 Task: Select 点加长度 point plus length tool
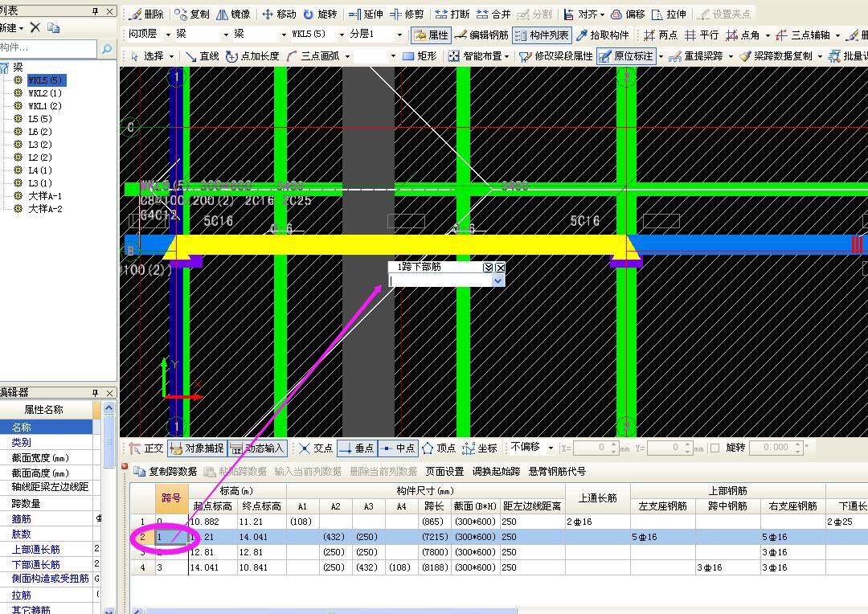click(253, 56)
